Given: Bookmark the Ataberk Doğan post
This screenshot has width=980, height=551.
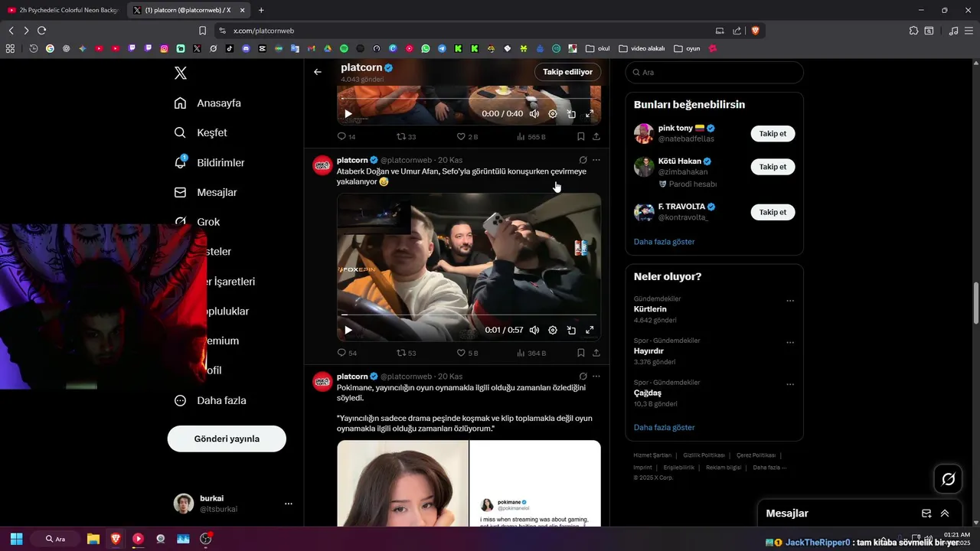Looking at the screenshot, I should coord(581,353).
